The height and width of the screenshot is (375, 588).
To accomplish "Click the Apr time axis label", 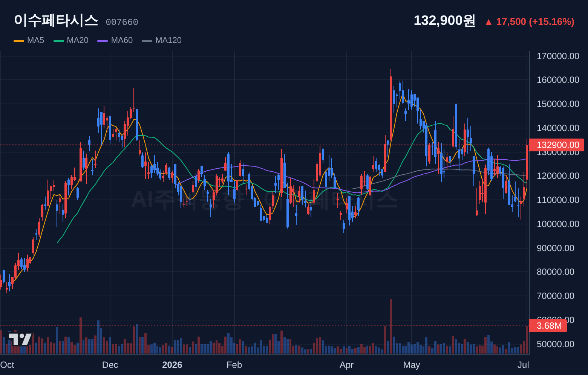I will pos(346,365).
